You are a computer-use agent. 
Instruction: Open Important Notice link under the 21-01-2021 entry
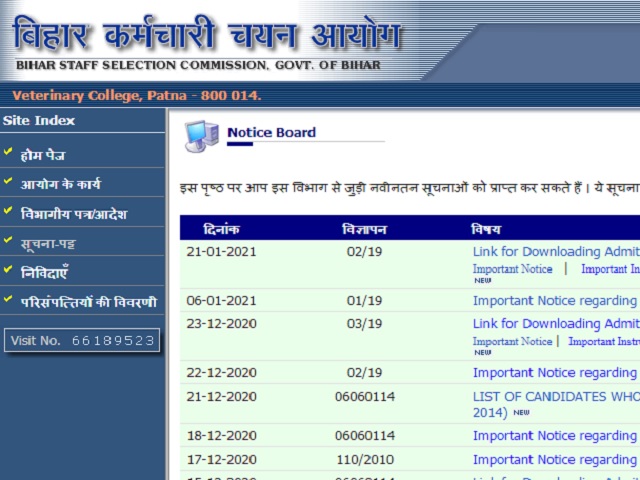click(x=512, y=269)
